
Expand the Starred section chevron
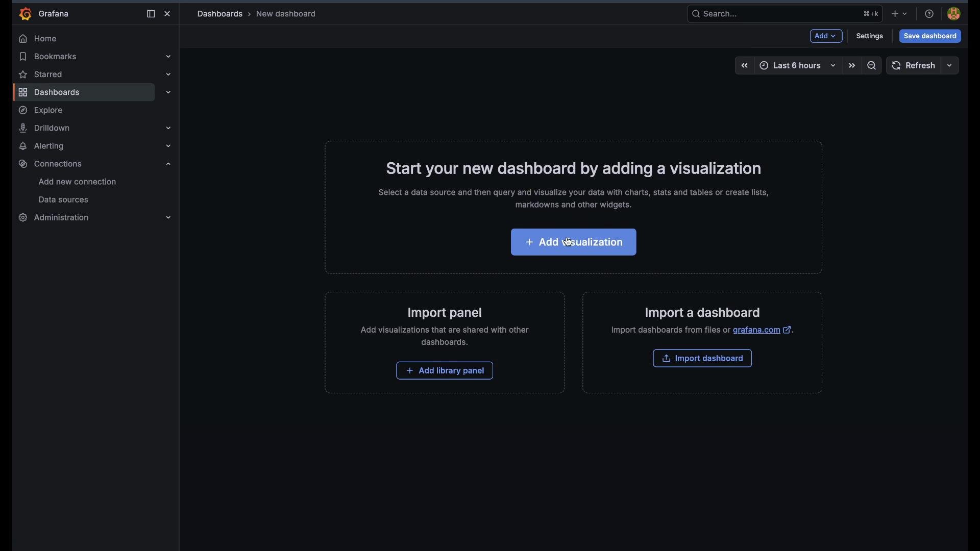coord(168,74)
